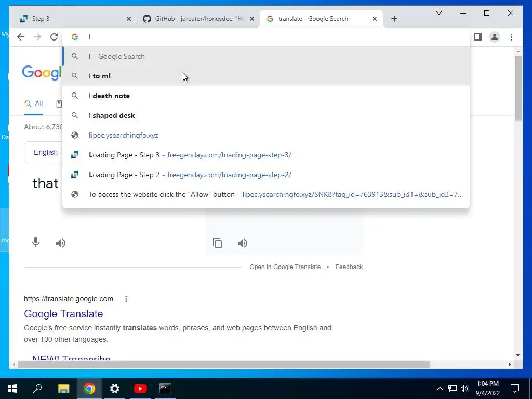Screen dimensions: 532x399
Task: Show hidden system tray icons
Action: pos(440,389)
